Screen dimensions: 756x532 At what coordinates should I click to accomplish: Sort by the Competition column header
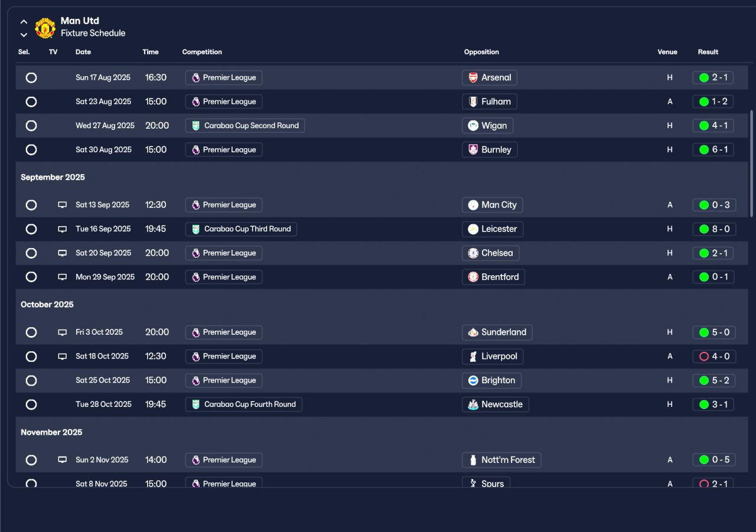202,52
